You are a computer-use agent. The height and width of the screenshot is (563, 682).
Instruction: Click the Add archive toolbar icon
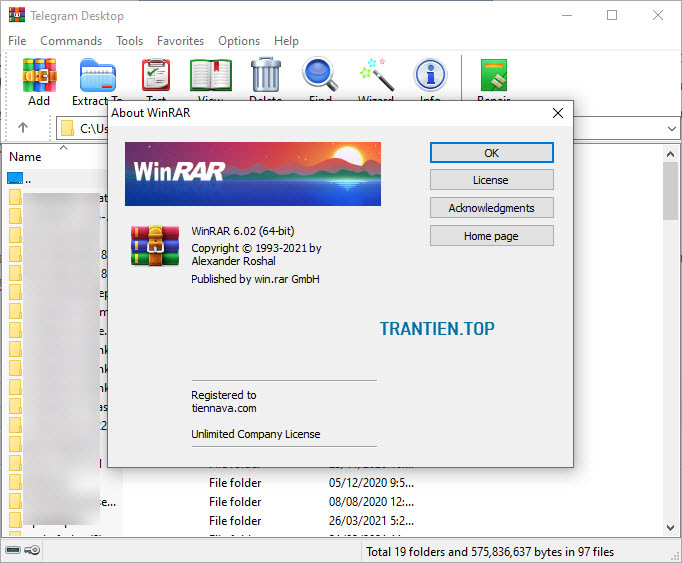click(39, 76)
